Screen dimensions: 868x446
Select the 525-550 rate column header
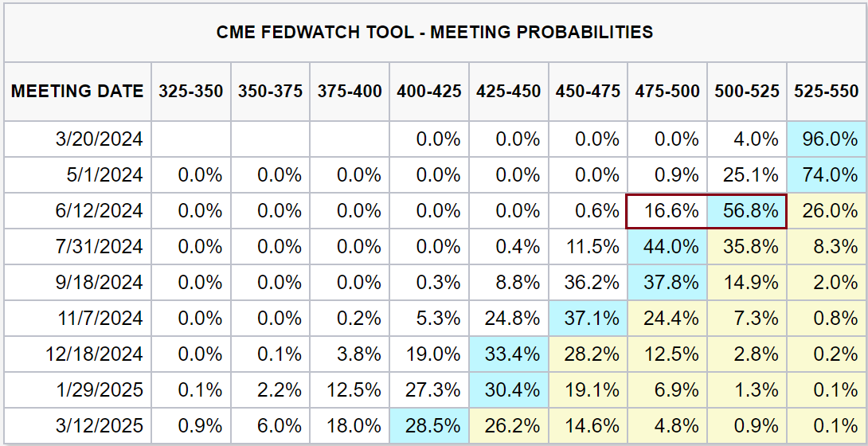point(826,92)
